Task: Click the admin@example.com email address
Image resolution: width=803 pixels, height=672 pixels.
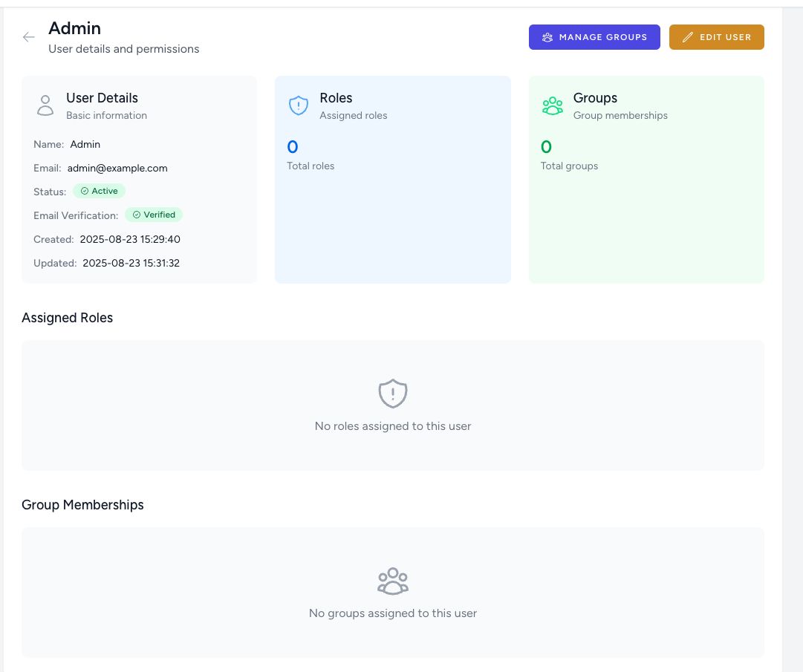Action: coord(117,168)
